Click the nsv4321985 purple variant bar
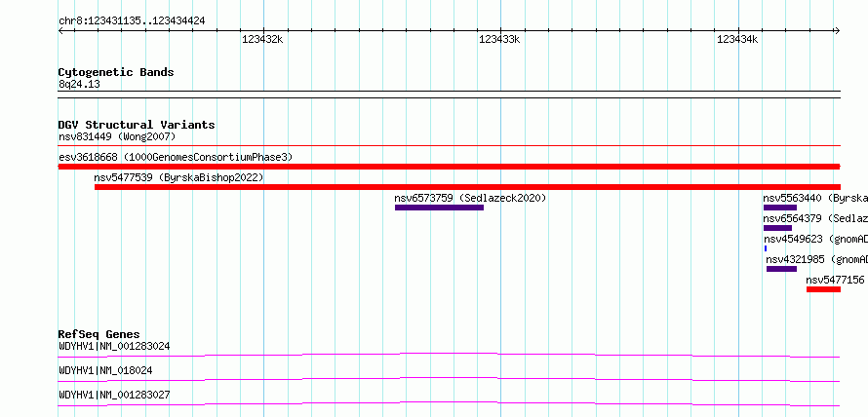Image resolution: width=868 pixels, height=417 pixels. coord(781,269)
